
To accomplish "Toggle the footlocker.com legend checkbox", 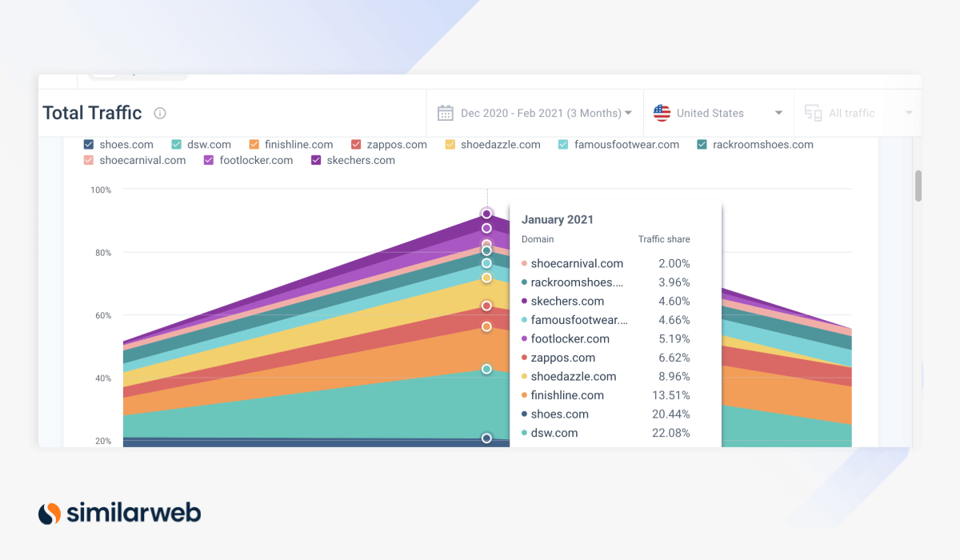I will click(209, 160).
